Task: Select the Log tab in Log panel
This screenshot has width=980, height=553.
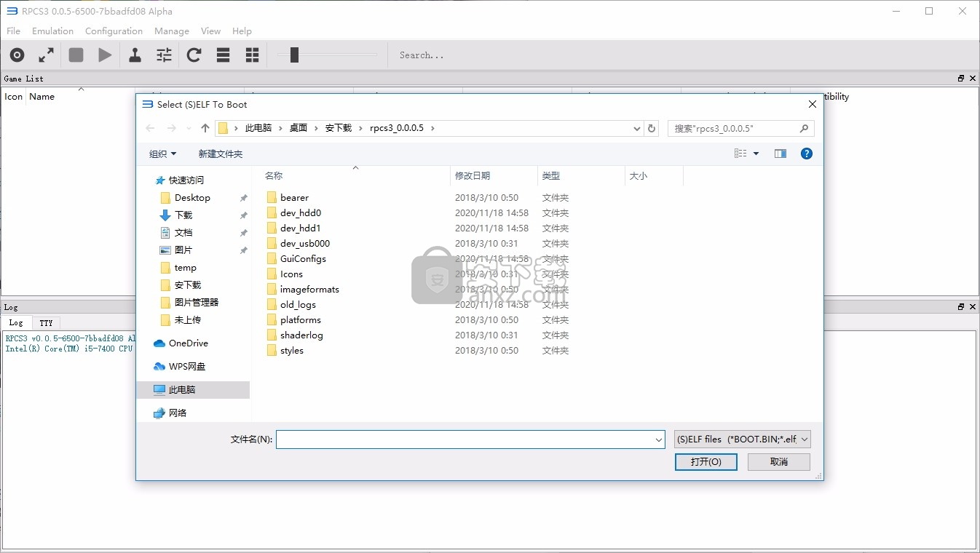Action: (16, 322)
